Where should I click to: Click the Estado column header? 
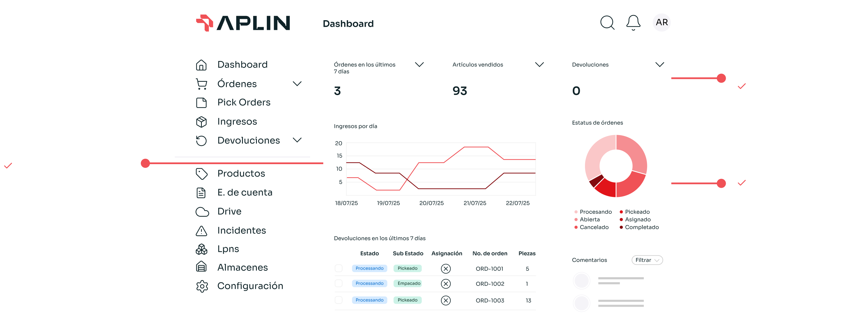(x=369, y=253)
